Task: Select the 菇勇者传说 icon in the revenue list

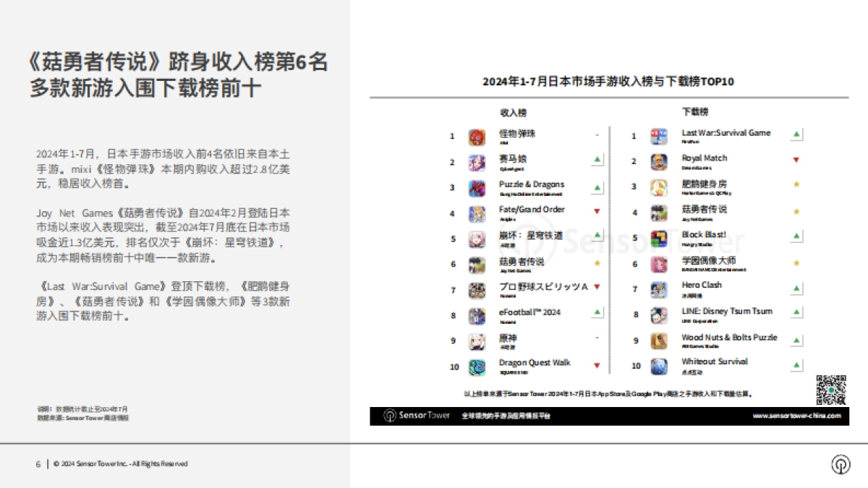Action: (x=476, y=263)
